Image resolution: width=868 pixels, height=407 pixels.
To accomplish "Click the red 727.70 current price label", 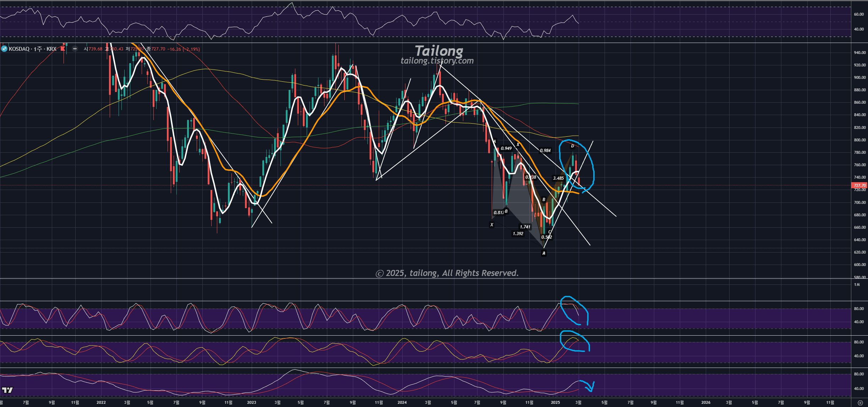I will pyautogui.click(x=859, y=185).
